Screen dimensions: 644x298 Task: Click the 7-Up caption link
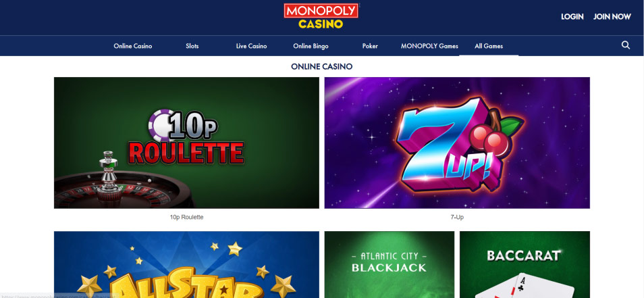coord(457,217)
